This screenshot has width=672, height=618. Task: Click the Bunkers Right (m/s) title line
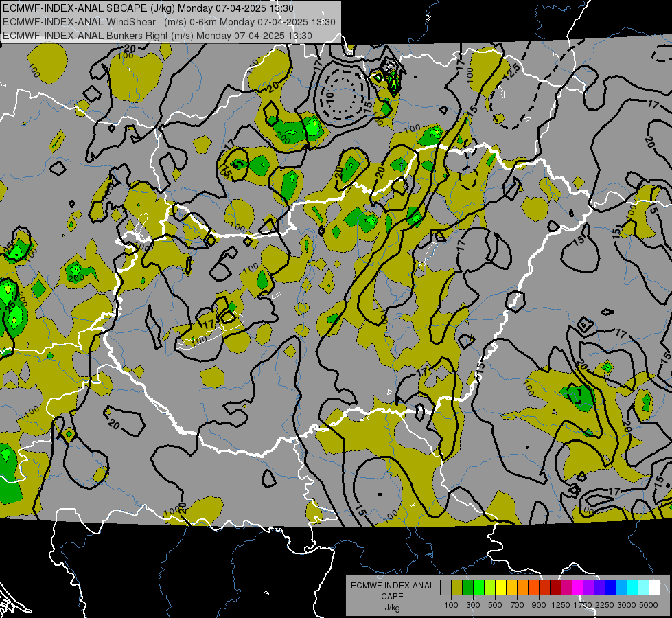tap(157, 36)
